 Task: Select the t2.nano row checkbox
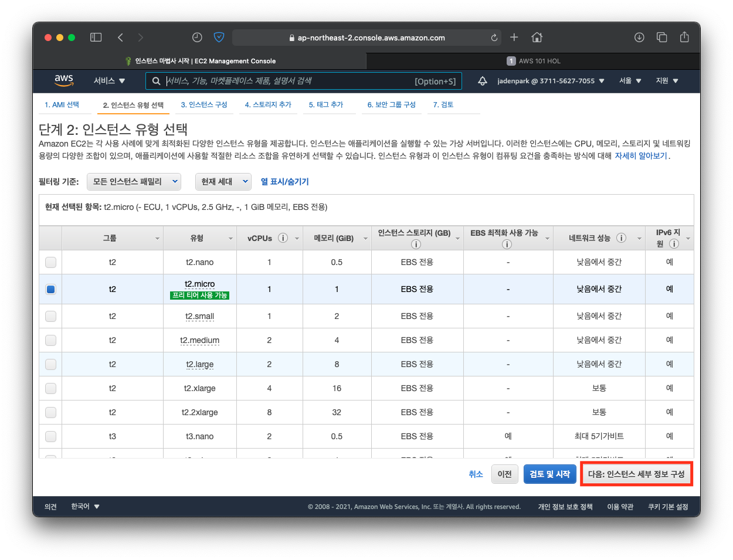click(50, 262)
